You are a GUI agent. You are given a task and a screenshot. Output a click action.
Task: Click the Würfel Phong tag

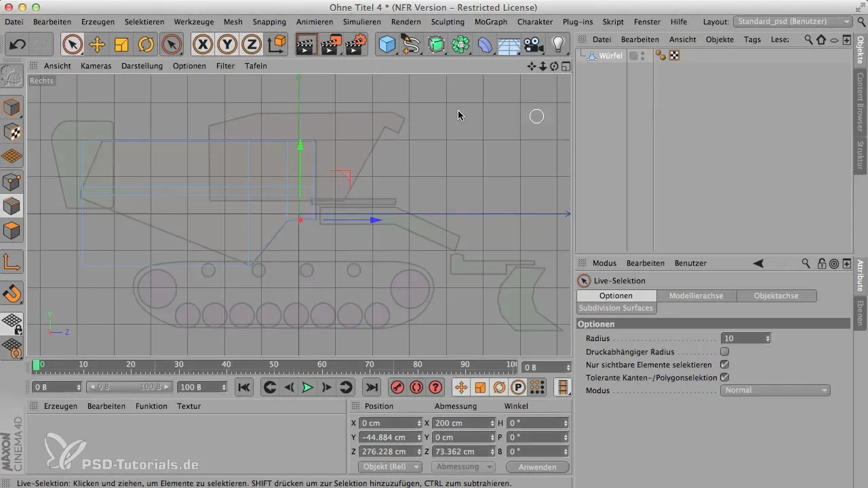[x=660, y=56]
